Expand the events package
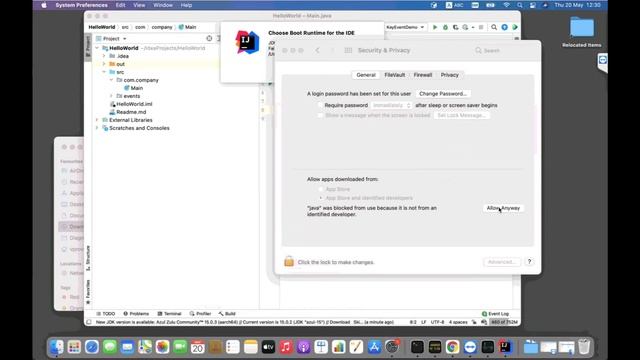Image resolution: width=640 pixels, height=360 pixels. click(111, 96)
